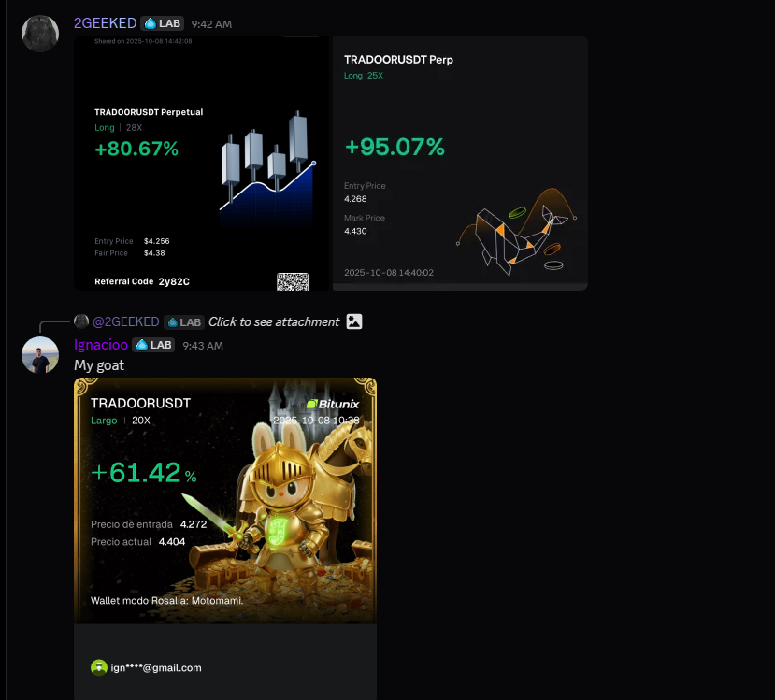Click the 'My goat' message text
Image resolution: width=775 pixels, height=700 pixels.
99,365
